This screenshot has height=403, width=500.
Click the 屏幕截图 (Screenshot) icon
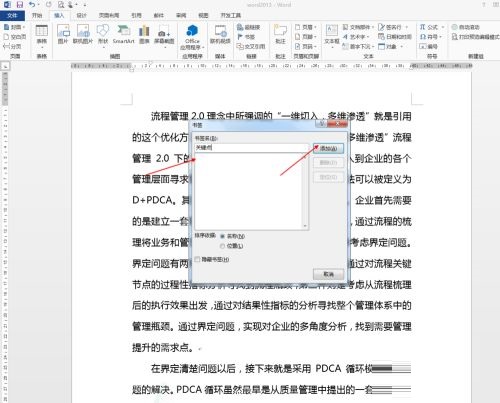164,35
